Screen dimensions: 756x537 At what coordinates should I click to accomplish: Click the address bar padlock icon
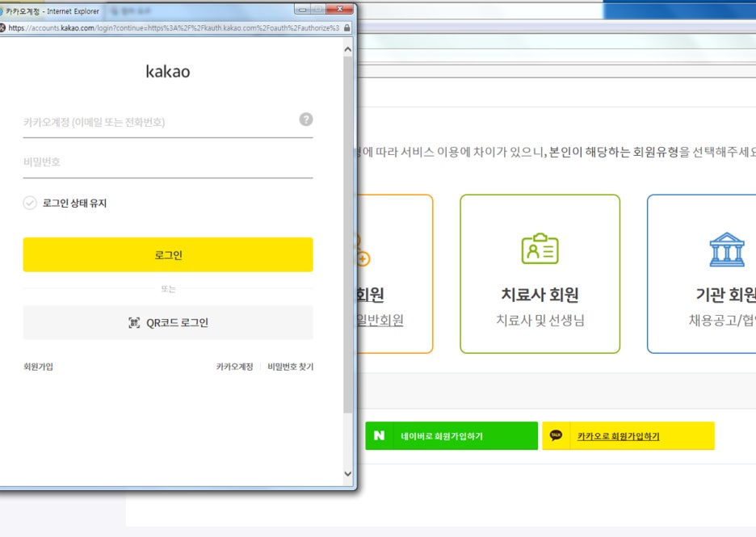pyautogui.click(x=347, y=27)
